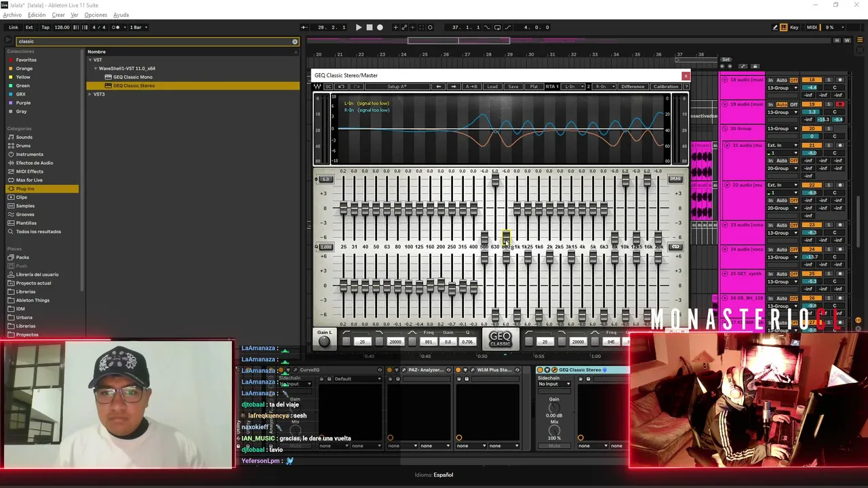
Task: Collapse the VST tree folder
Action: coord(90,60)
